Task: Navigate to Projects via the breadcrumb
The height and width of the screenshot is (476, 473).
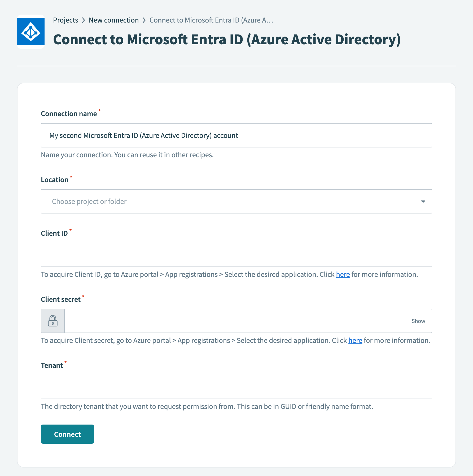Action: [x=65, y=20]
